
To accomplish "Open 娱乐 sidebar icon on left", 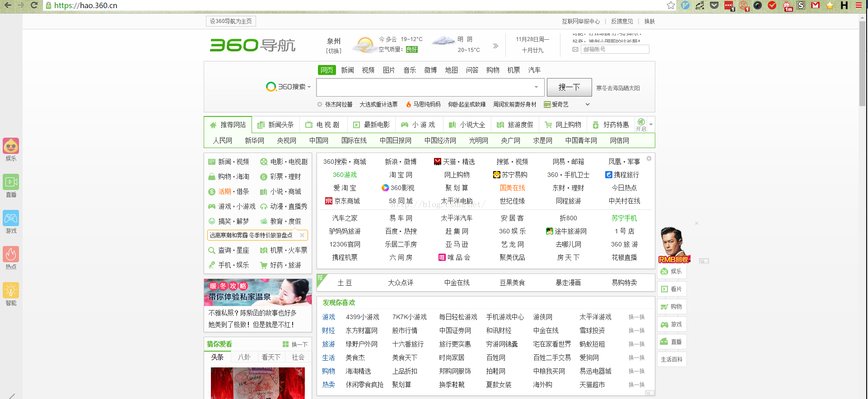I will coord(11,146).
